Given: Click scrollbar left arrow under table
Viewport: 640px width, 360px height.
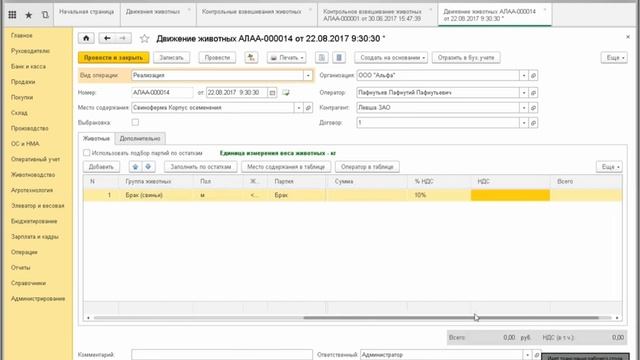Looking at the screenshot, I should [89, 318].
